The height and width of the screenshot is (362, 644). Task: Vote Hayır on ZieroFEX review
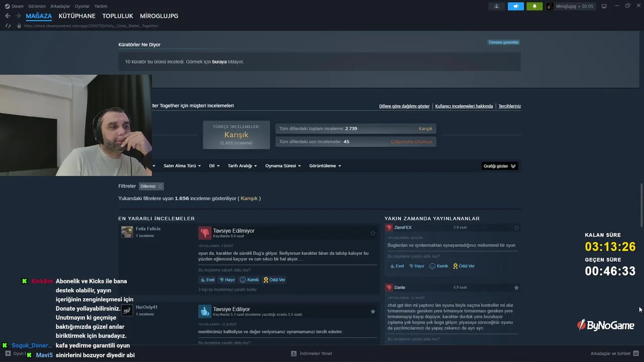tap(416, 266)
